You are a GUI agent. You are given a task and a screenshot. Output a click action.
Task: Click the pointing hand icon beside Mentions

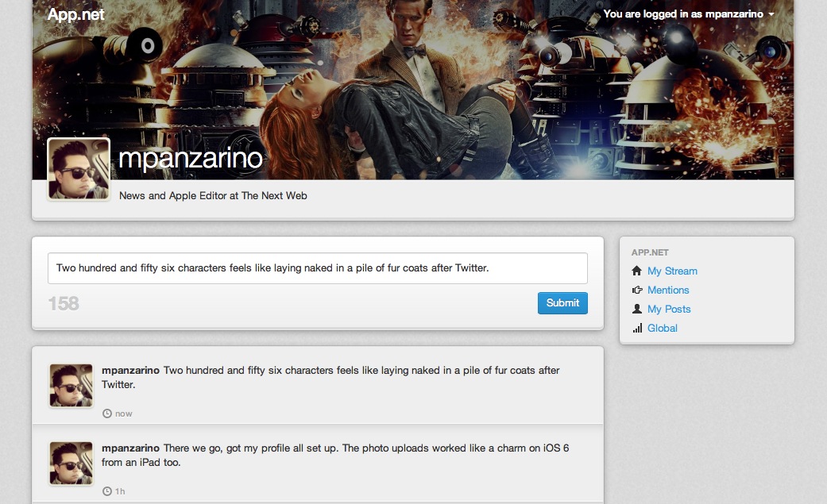637,290
